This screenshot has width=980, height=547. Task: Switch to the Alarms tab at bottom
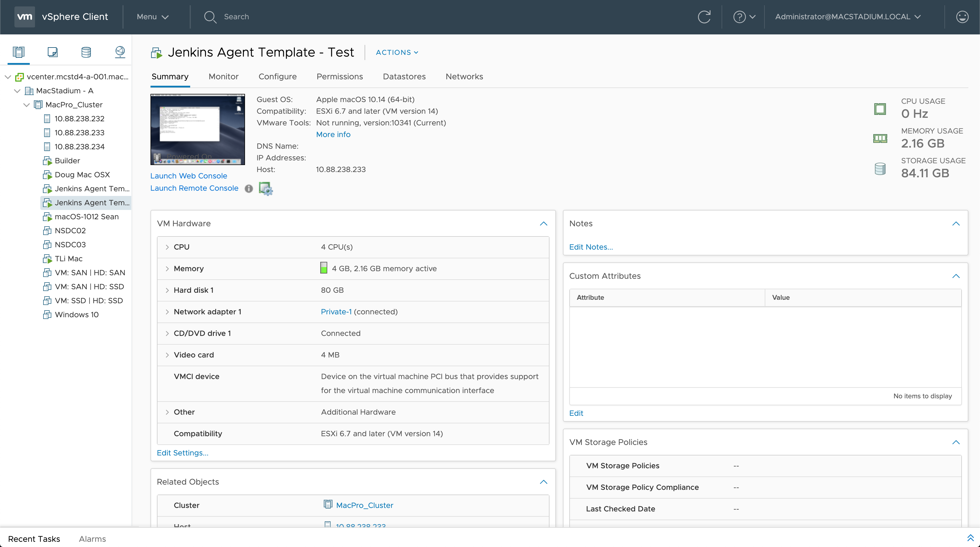(x=92, y=539)
